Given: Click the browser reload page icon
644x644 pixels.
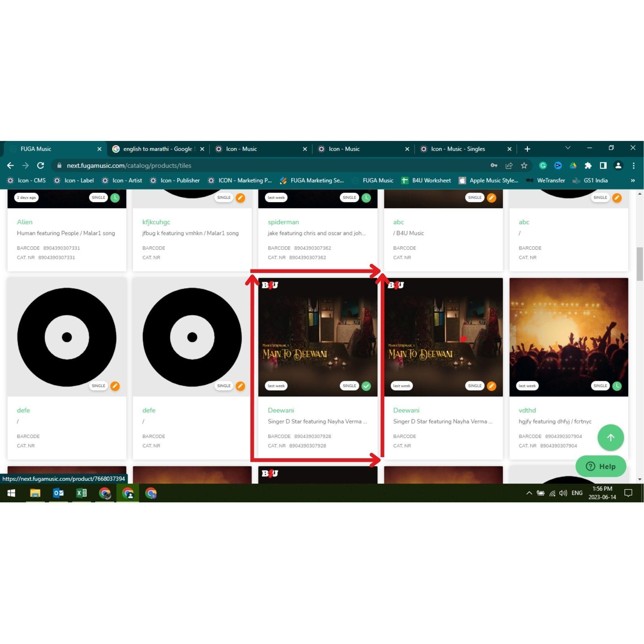Looking at the screenshot, I should click(40, 165).
